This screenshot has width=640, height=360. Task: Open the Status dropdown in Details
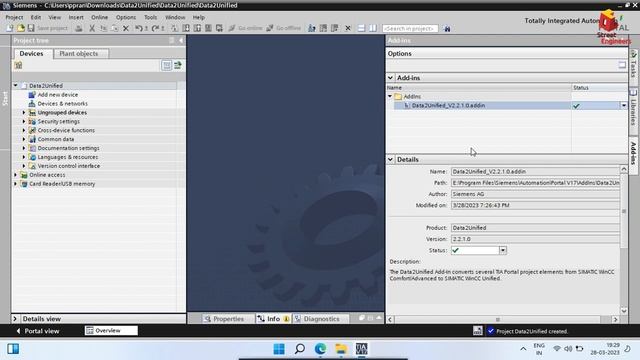pyautogui.click(x=503, y=250)
